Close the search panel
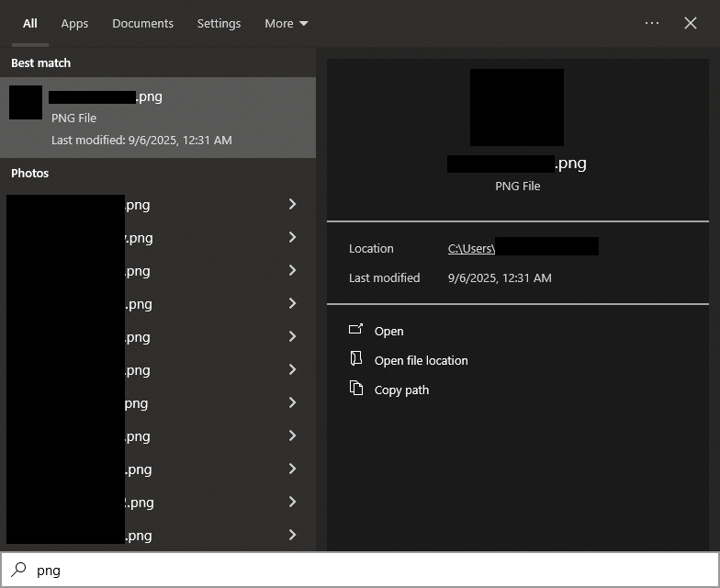720x588 pixels. [x=691, y=23]
